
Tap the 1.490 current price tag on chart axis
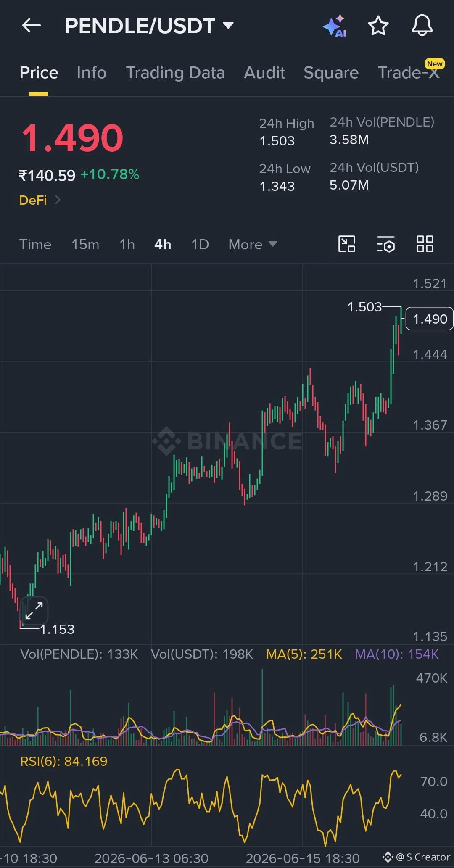[430, 319]
